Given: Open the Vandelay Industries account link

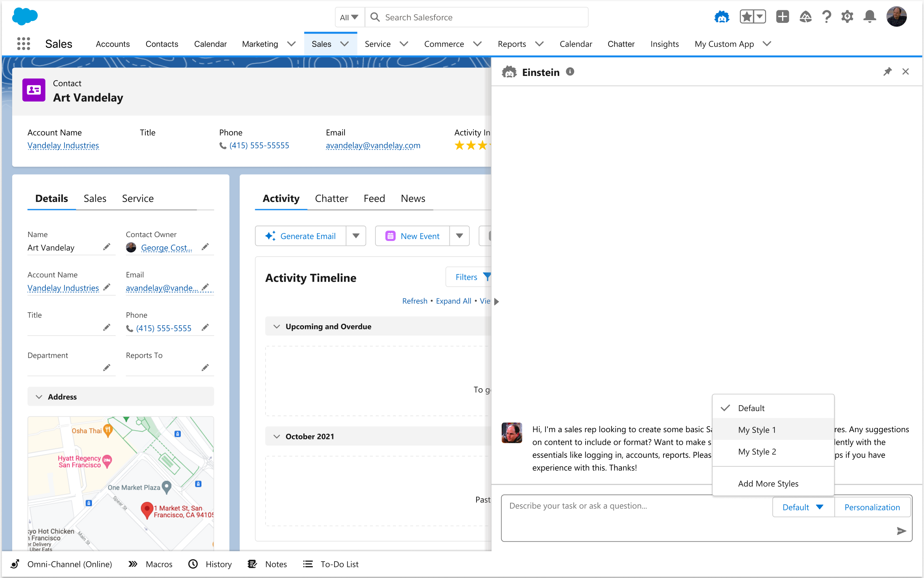Looking at the screenshot, I should (63, 145).
